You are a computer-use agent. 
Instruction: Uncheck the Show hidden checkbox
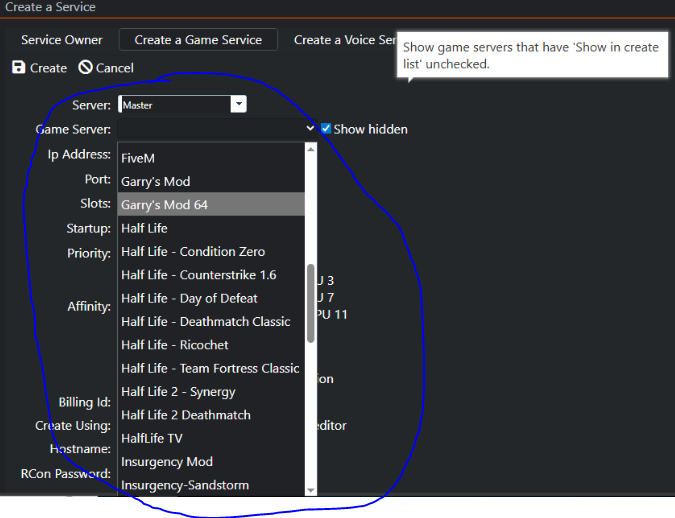point(326,129)
